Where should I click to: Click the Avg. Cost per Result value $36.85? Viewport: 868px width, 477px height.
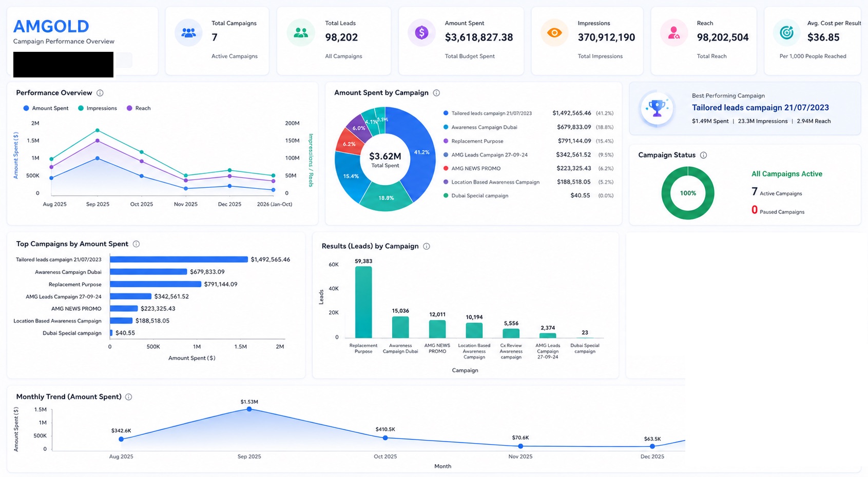(823, 37)
